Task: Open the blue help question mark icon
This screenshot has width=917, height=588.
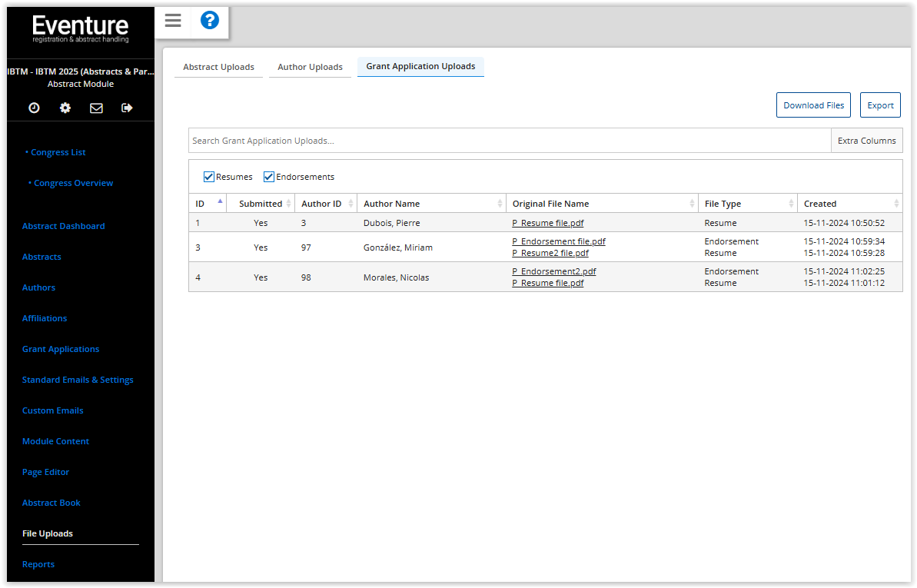Action: [x=209, y=21]
